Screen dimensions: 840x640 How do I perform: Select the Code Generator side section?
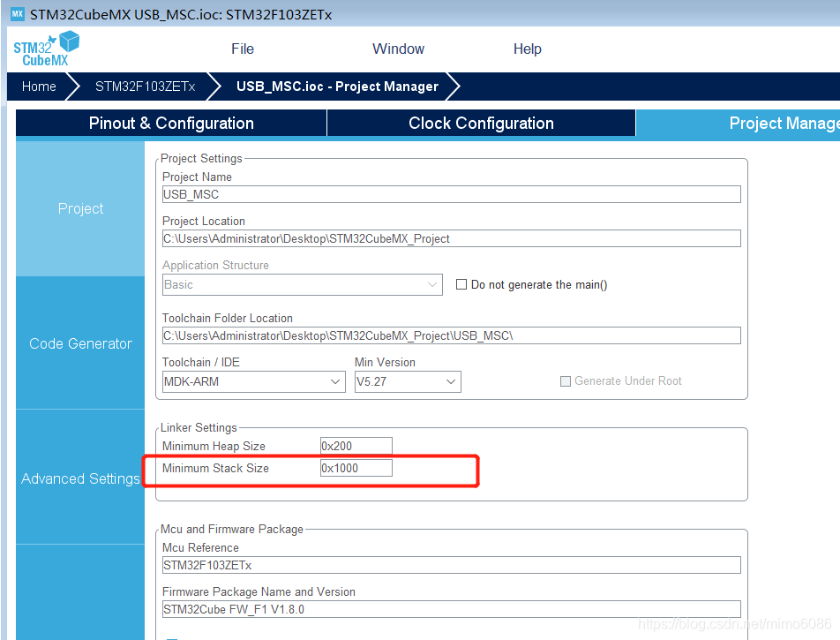coord(80,343)
